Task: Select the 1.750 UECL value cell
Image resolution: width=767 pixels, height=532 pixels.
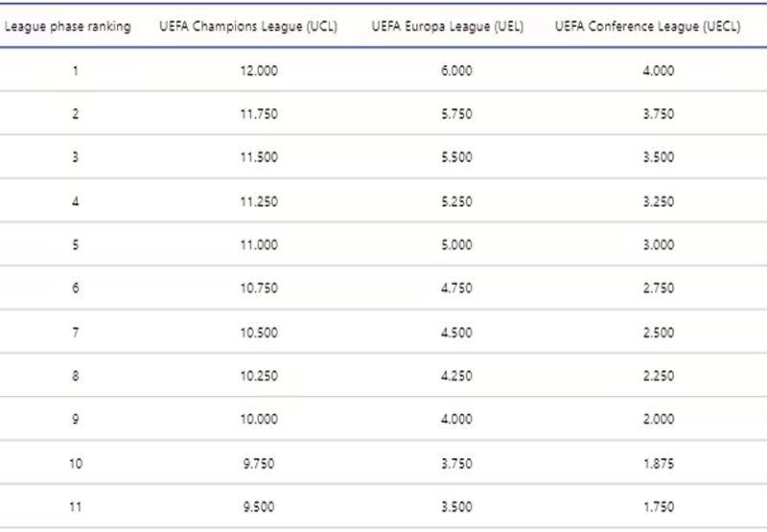Action: coord(659,507)
